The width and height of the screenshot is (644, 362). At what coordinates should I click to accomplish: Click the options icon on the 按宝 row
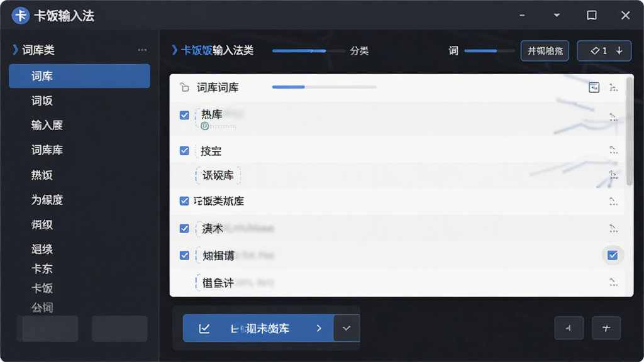click(613, 150)
